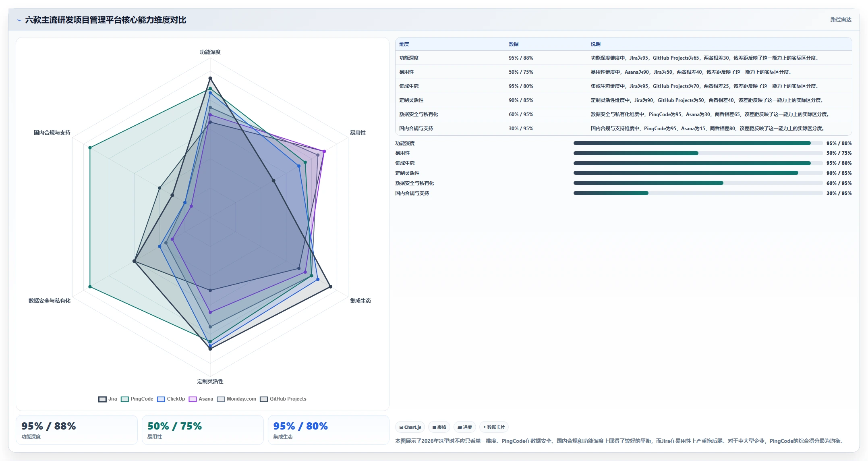868x461 pixels.
Task: Click the 90% / 85% table value
Action: point(521,100)
